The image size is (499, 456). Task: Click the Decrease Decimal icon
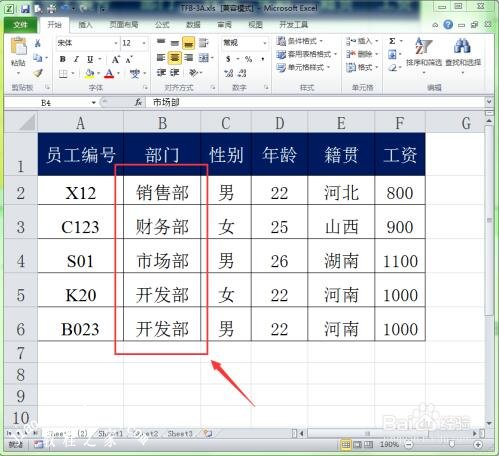(242, 73)
